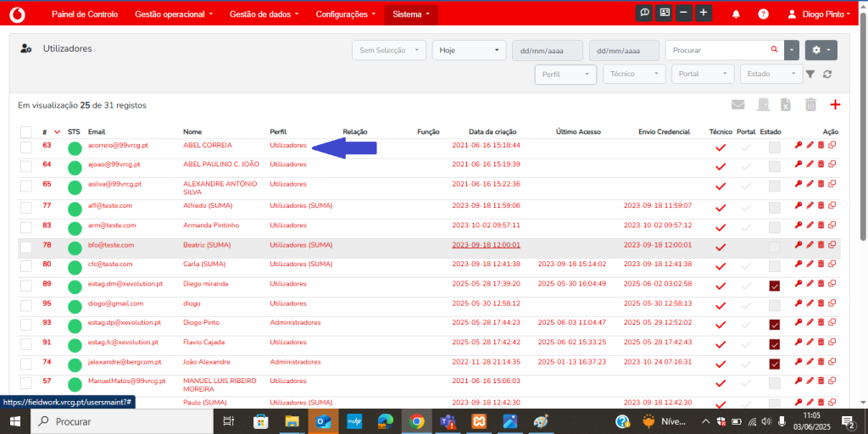Export list to Excel file icon
The image size is (868, 434).
(786, 104)
